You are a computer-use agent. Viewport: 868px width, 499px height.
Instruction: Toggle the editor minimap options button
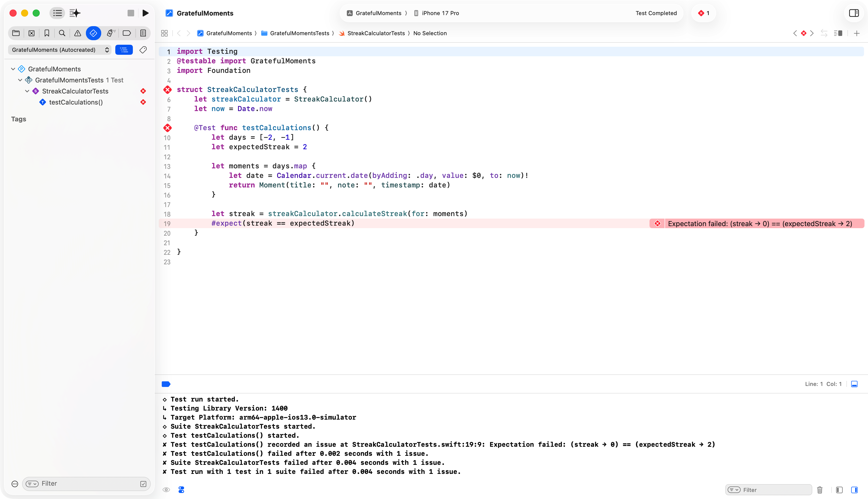838,33
